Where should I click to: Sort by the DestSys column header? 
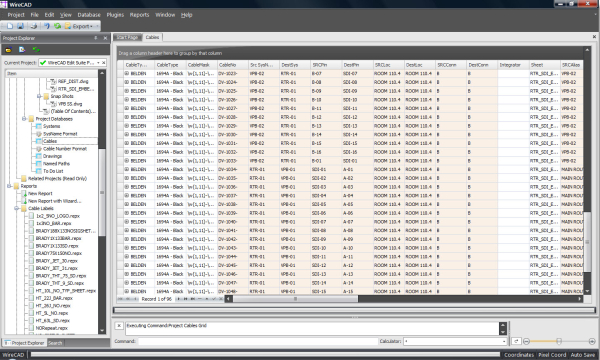point(295,65)
